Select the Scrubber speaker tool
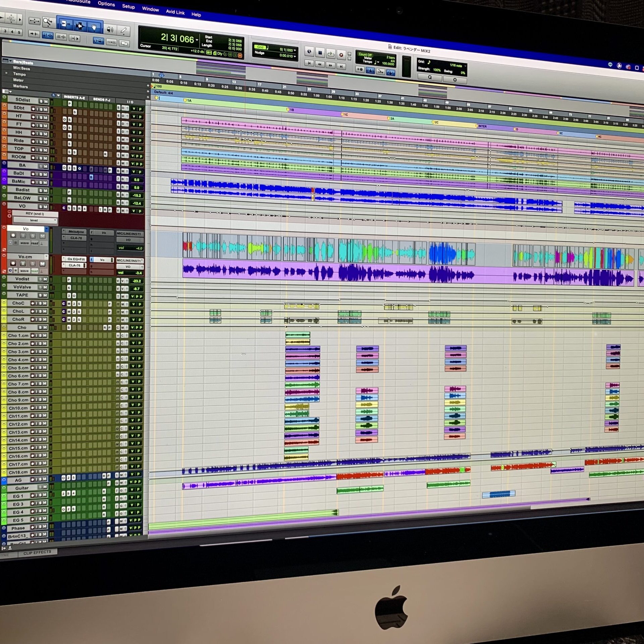The image size is (644, 644). 110,29
